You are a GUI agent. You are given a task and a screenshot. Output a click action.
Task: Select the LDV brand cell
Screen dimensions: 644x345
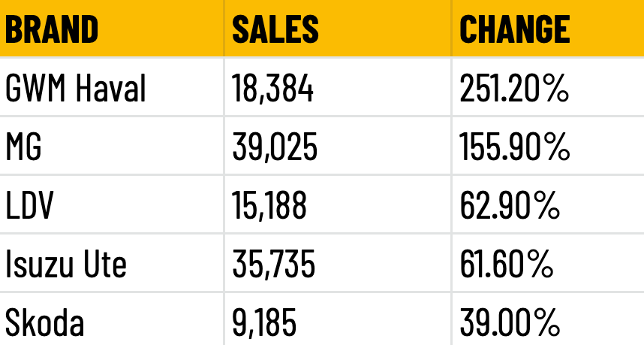coord(112,204)
